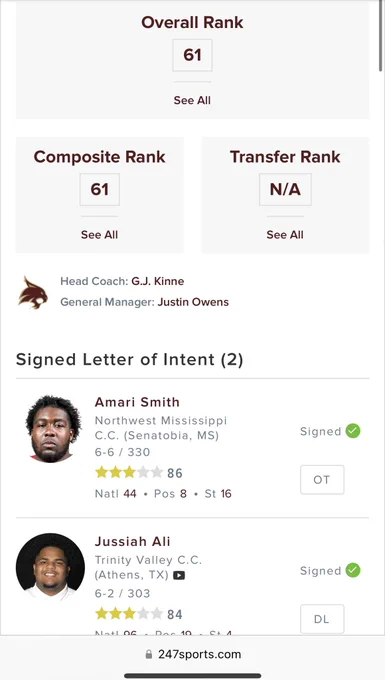Click Jussiah Ali's star rating

[129, 614]
